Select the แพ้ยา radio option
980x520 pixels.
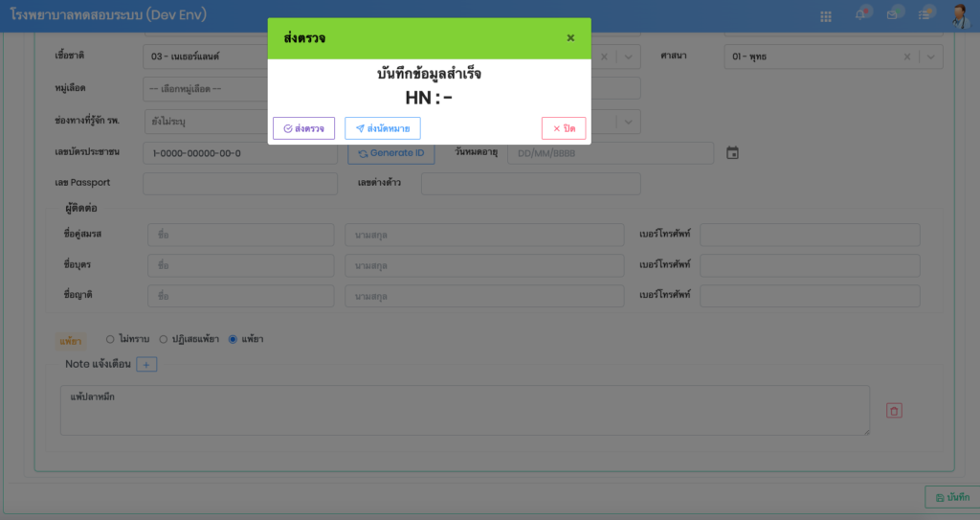click(233, 339)
